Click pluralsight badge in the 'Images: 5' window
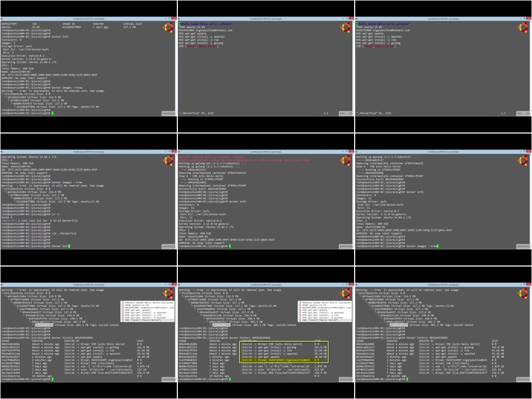 click(x=168, y=113)
